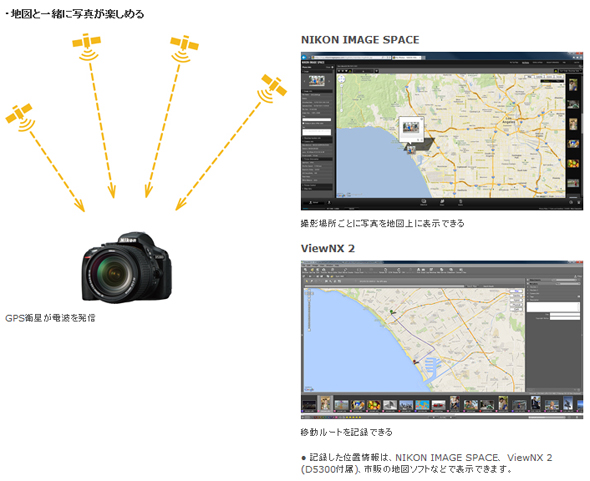Screen dimensions: 590x481
Task: Select the black-and-white building thumbnail in ViewNX 2 filmstrip
Action: point(390,405)
